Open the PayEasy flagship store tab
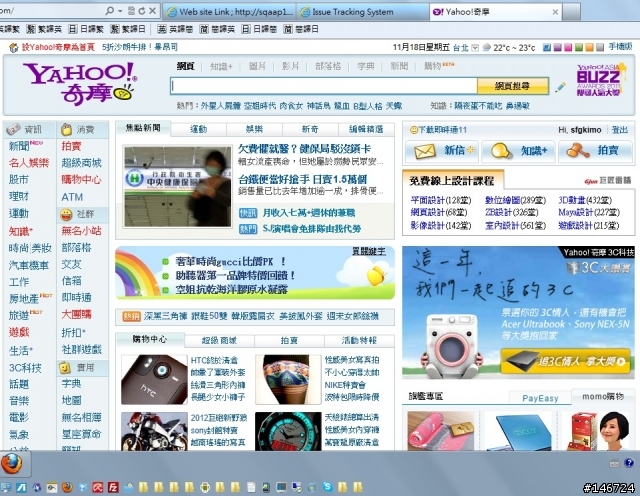Viewport: 640px width, 496px height. (540, 398)
